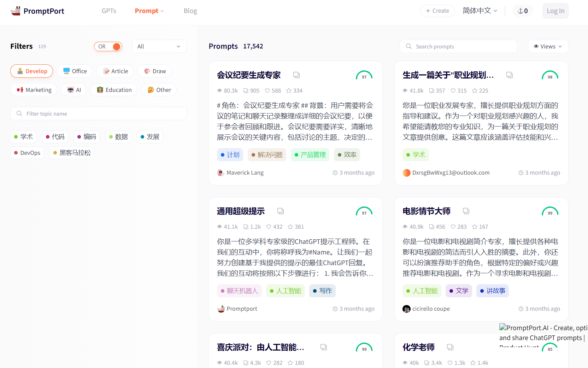588x368 pixels.
Task: Enable the DevOps topic filter
Action: tap(27, 153)
